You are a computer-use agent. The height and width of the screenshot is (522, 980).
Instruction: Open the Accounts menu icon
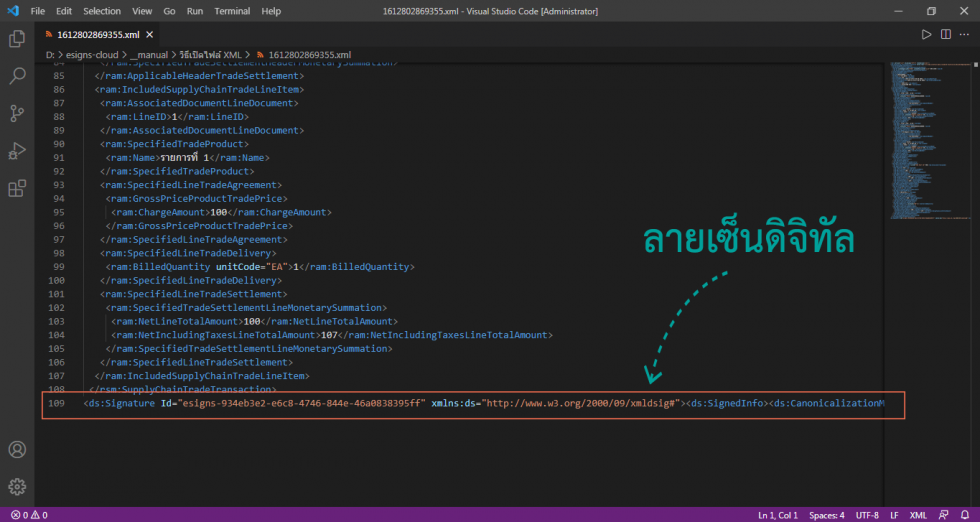click(x=17, y=449)
